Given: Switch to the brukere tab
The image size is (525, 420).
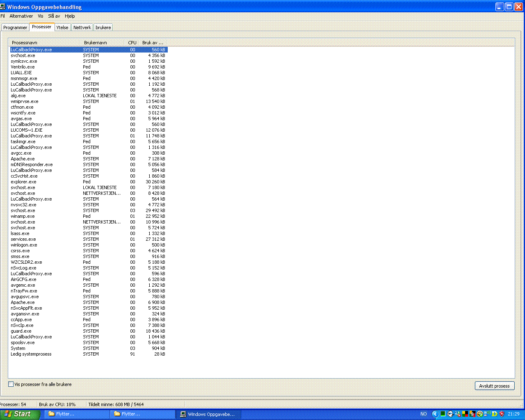Looking at the screenshot, I should click(x=103, y=27).
